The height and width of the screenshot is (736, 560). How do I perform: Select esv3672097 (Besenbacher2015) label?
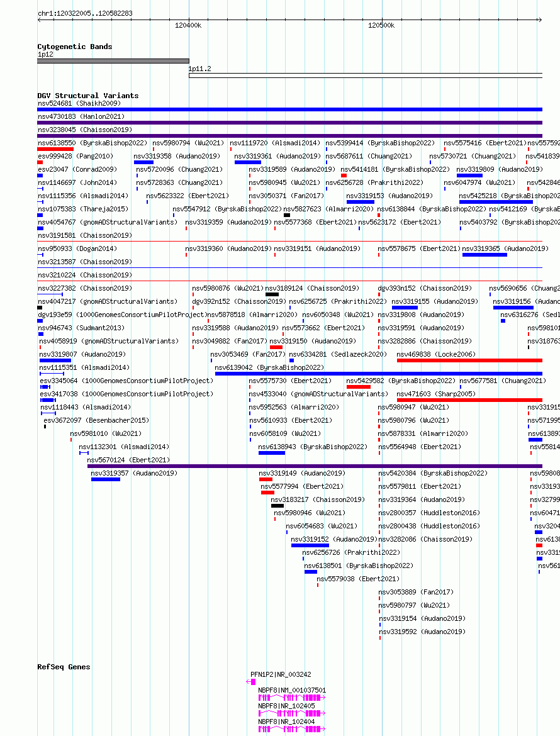click(96, 420)
